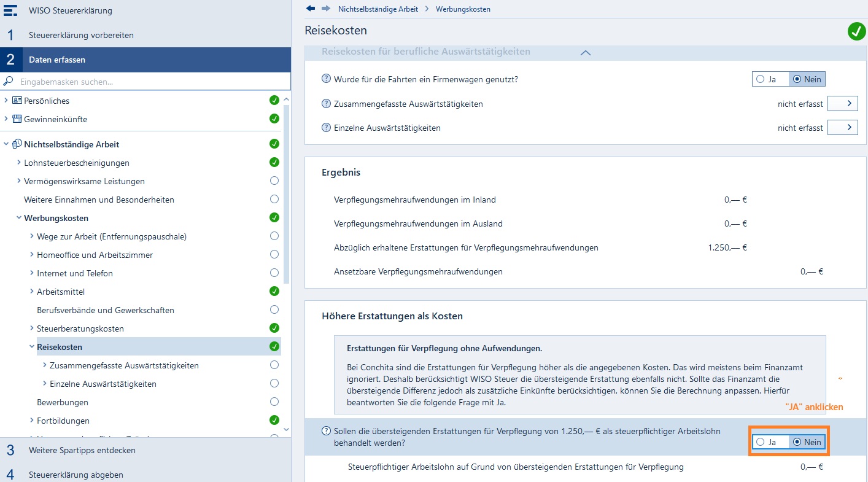Open help icon for Zusammengefasste Auswärtstätigkeiten
The height and width of the screenshot is (482, 868).
(x=327, y=104)
